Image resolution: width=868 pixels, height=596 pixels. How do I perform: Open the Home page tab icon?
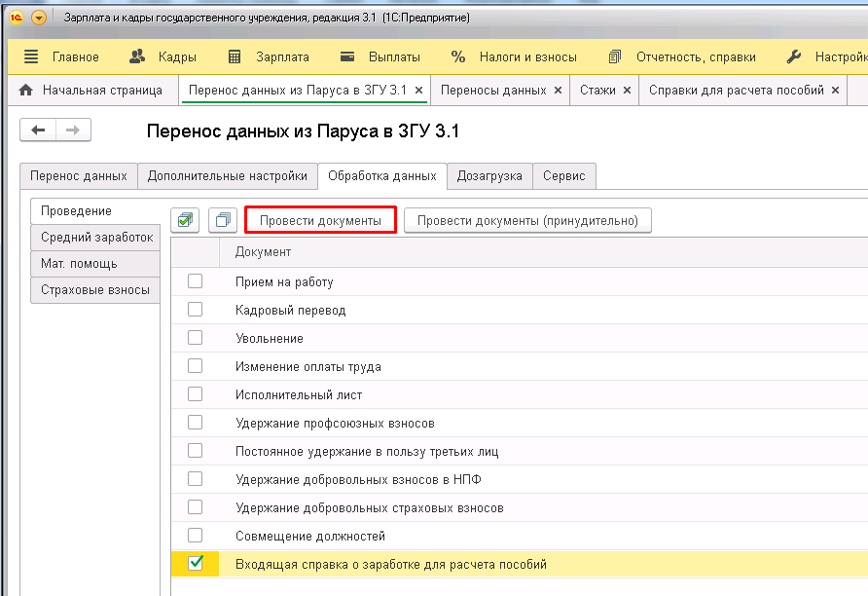click(x=26, y=91)
